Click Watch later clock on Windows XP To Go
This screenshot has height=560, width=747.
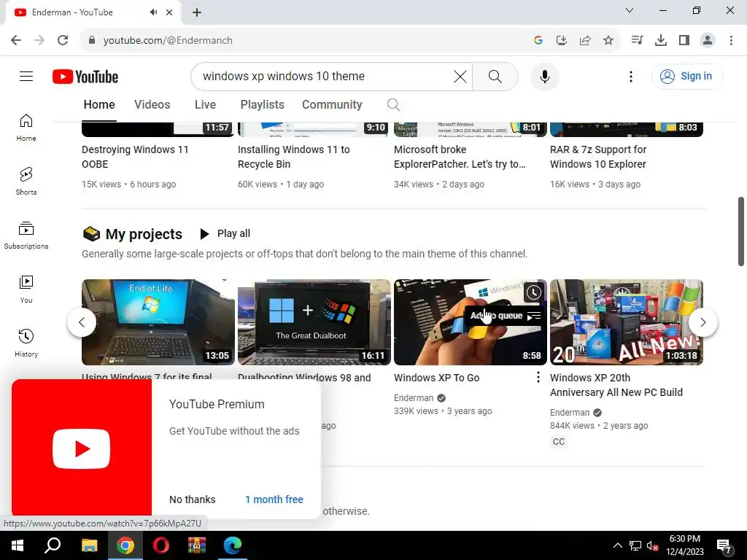(x=533, y=292)
